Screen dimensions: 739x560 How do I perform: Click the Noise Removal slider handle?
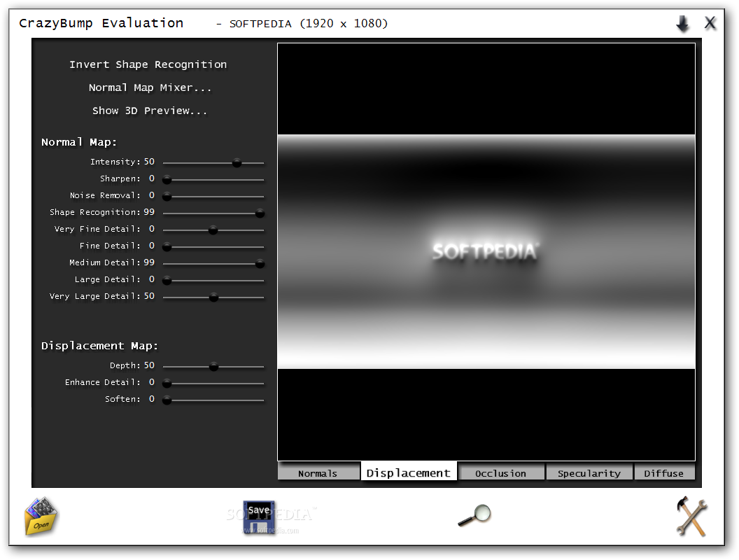point(167,197)
